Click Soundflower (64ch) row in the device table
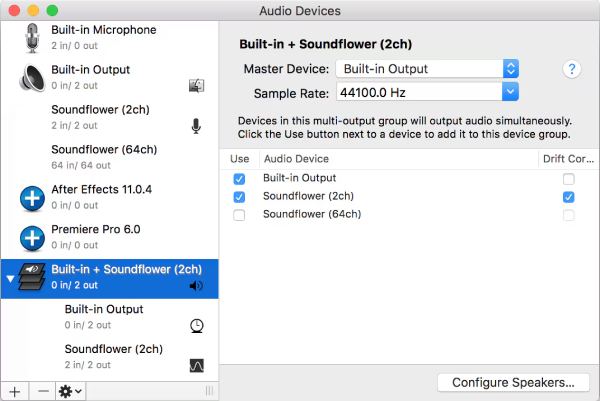Image resolution: width=600 pixels, height=401 pixels. click(410, 215)
